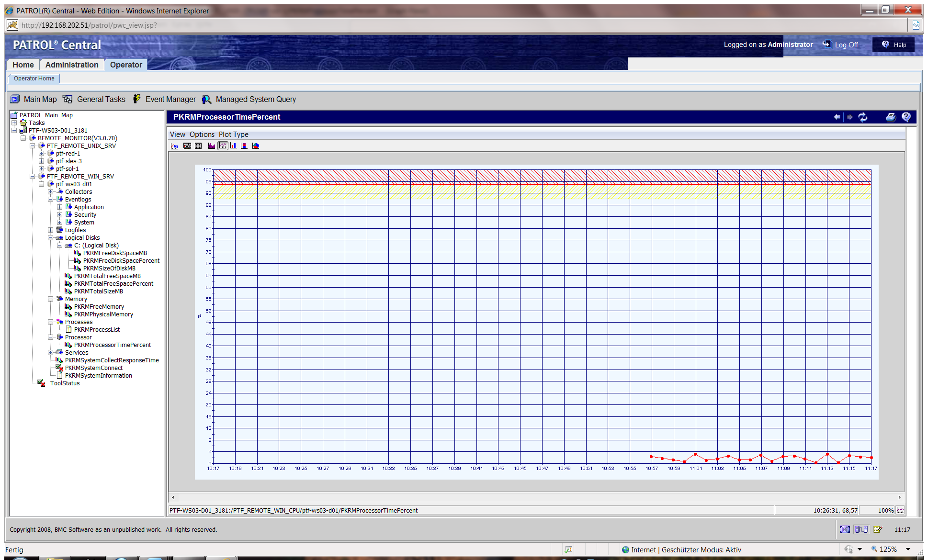Image resolution: width=928 pixels, height=560 pixels.
Task: Open the protected mode security dropdown in status bar
Action: tap(860, 549)
